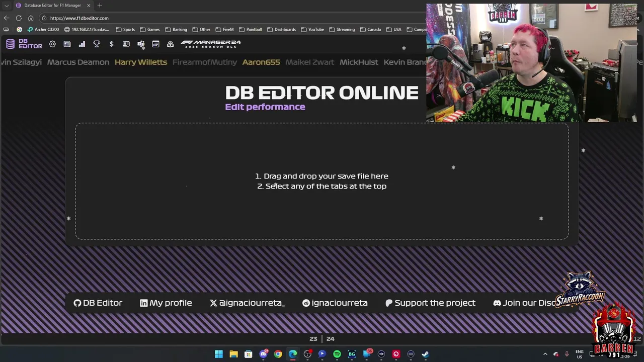This screenshot has width=644, height=362.
Task: Click Support the project link
Action: (x=430, y=303)
